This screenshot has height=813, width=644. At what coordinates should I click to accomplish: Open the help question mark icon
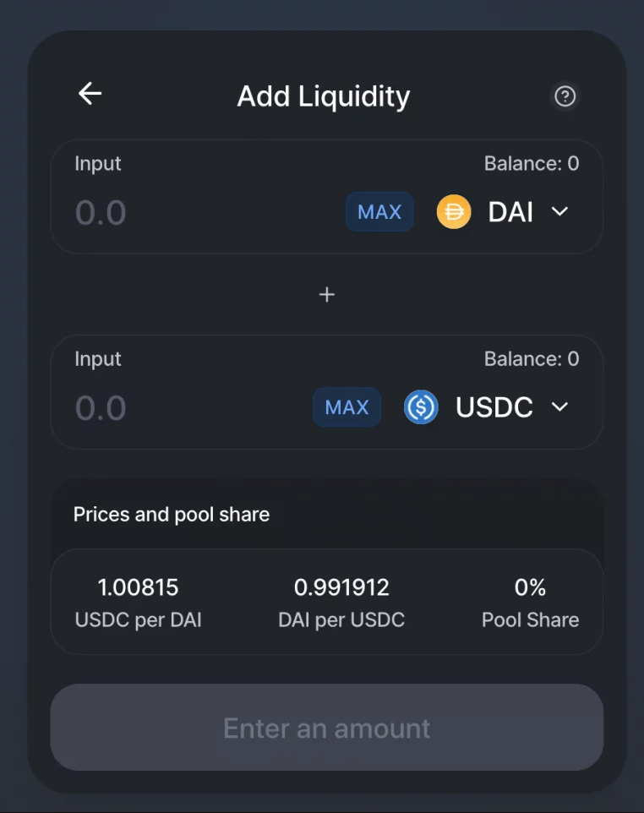point(565,96)
